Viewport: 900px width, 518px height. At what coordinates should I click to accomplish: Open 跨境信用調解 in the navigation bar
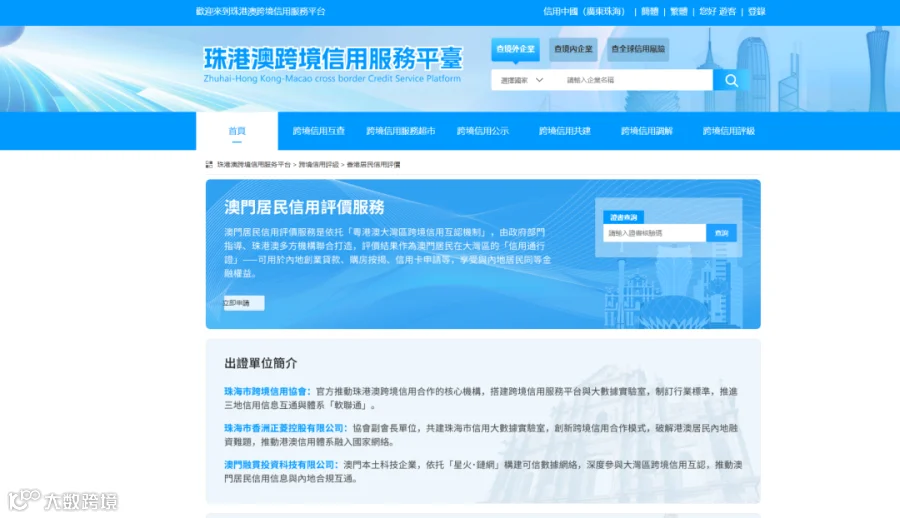[646, 131]
